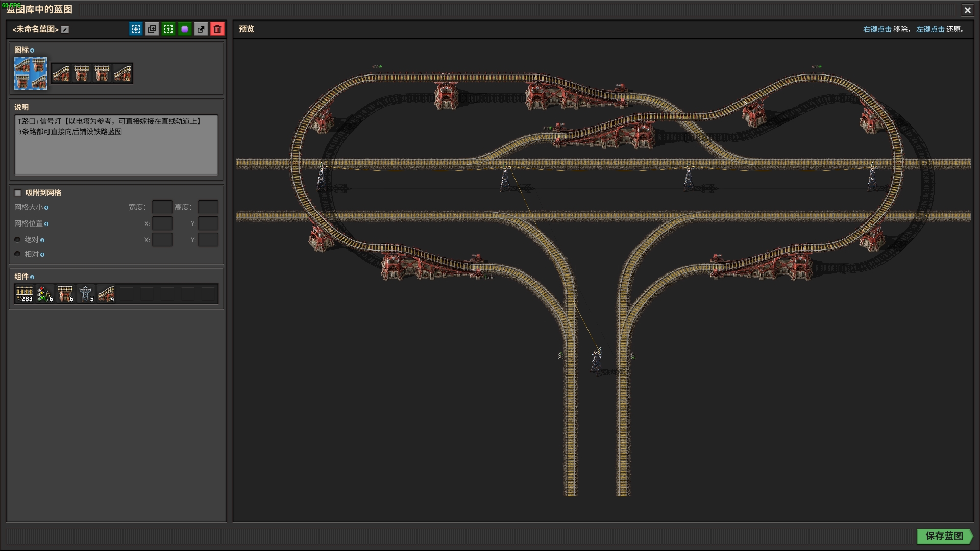980x551 pixels.
Task: Click the 保存蓝图 button
Action: (x=944, y=536)
